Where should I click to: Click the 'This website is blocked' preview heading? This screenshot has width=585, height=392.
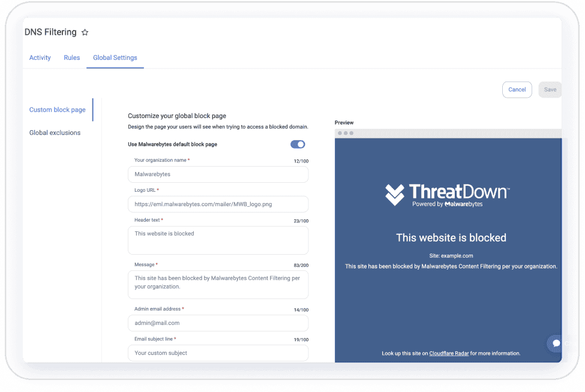(451, 238)
